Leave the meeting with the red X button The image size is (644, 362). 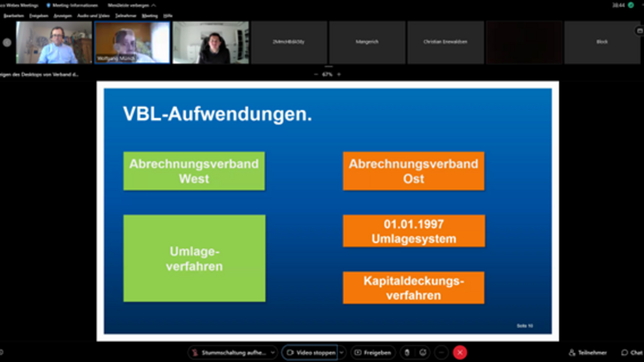[460, 353]
